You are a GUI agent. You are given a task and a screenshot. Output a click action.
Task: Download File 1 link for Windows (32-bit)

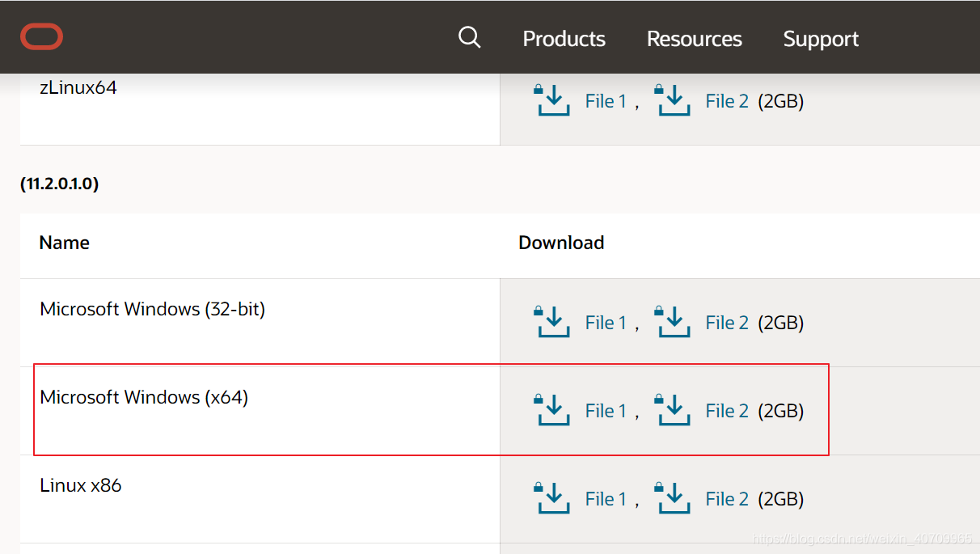tap(606, 323)
